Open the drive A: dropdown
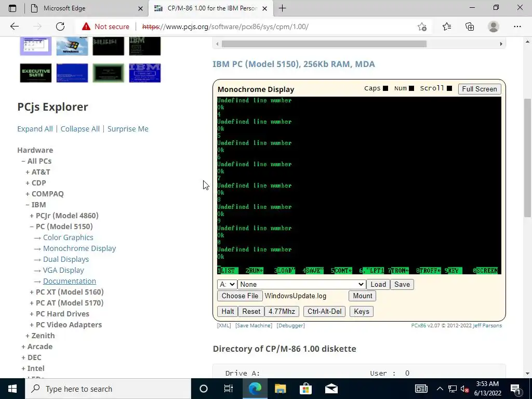Viewport: 532px width, 399px height. tap(227, 284)
